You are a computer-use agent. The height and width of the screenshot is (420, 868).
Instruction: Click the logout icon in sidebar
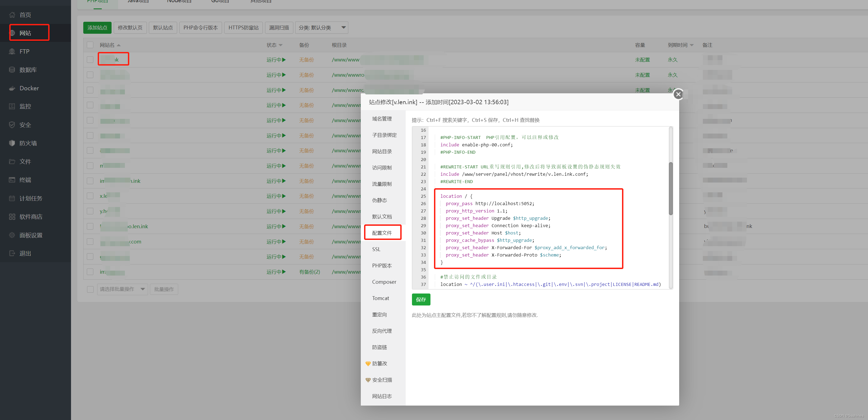[12, 253]
